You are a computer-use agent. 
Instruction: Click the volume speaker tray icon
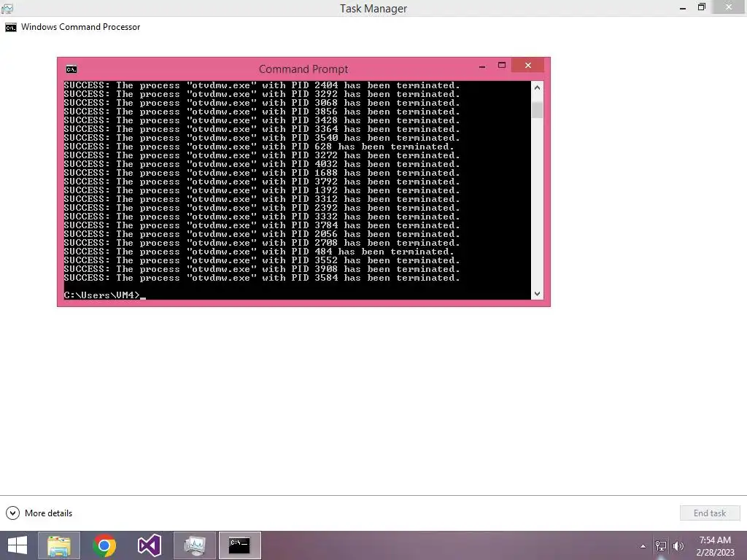pyautogui.click(x=678, y=546)
